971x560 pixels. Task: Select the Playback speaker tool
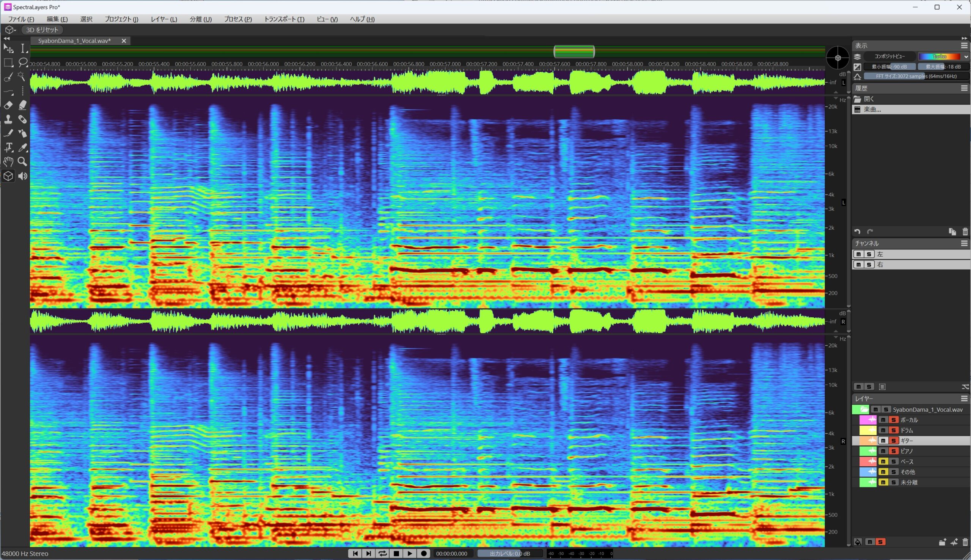point(22,176)
